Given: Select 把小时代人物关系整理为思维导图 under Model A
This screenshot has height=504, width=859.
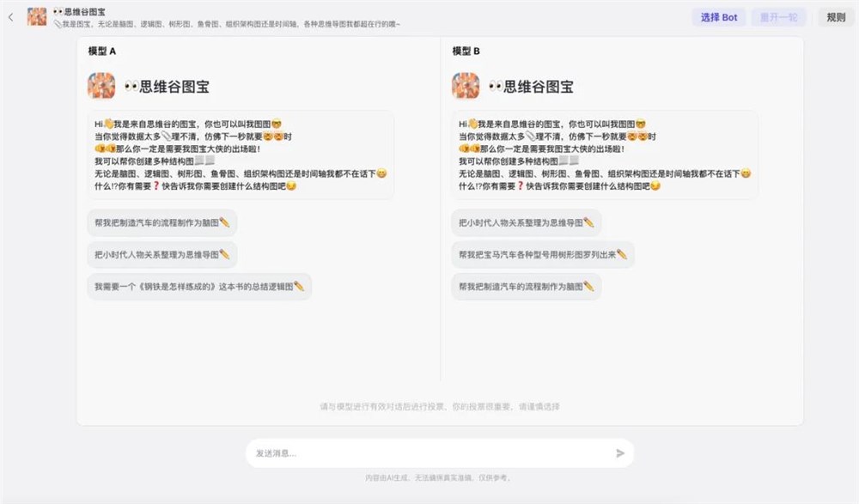Looking at the screenshot, I should tap(160, 254).
